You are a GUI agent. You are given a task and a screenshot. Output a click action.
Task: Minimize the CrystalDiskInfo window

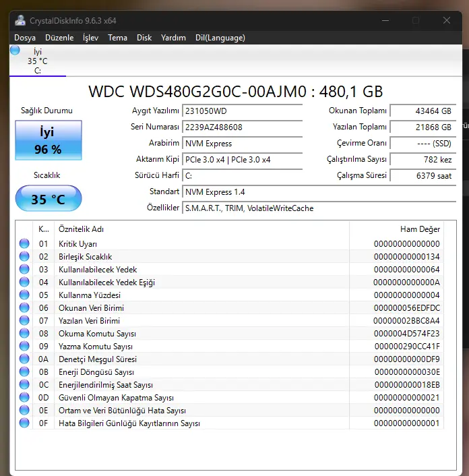coord(385,21)
